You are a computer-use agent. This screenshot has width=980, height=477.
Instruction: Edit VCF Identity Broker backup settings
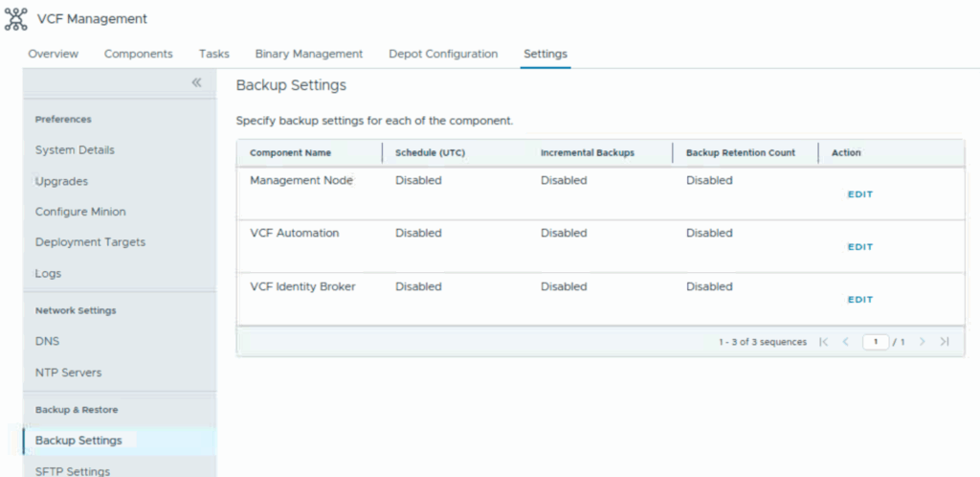859,300
